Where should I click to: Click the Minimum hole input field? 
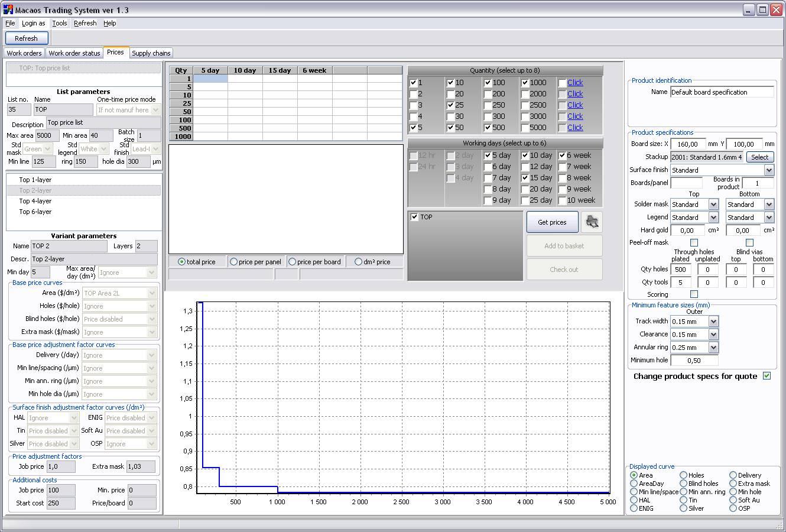point(694,360)
